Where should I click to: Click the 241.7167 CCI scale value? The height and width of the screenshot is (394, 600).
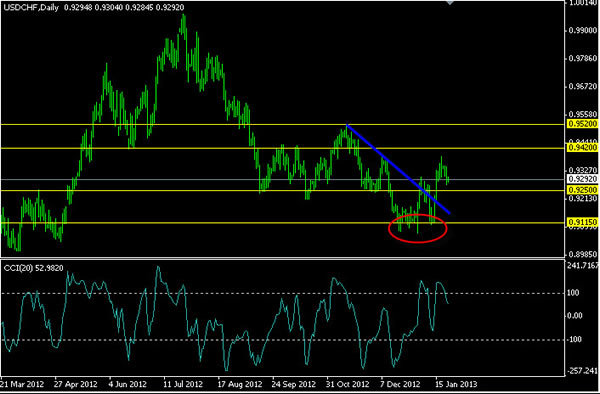click(584, 265)
